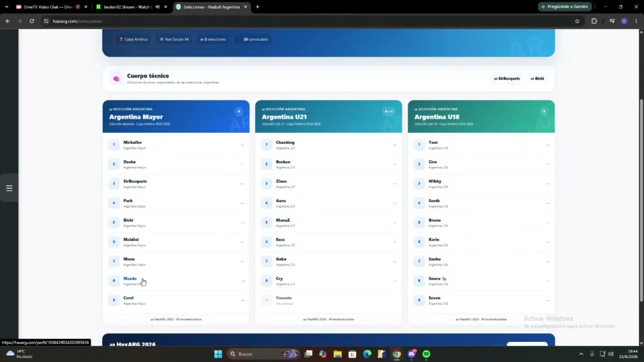The height and width of the screenshot is (362, 644).
Task: Click the arrow on Seven's row
Action: coord(547,301)
